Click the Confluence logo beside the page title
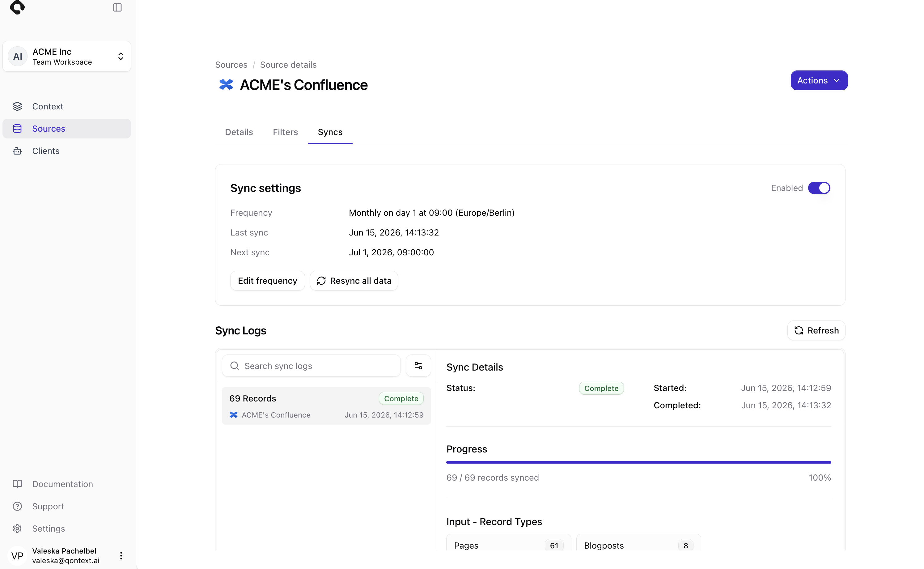This screenshot has height=569, width=924. (226, 85)
